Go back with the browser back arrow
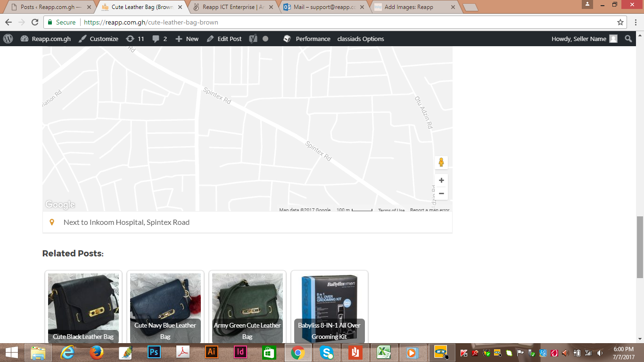This screenshot has width=644, height=362. click(x=8, y=22)
